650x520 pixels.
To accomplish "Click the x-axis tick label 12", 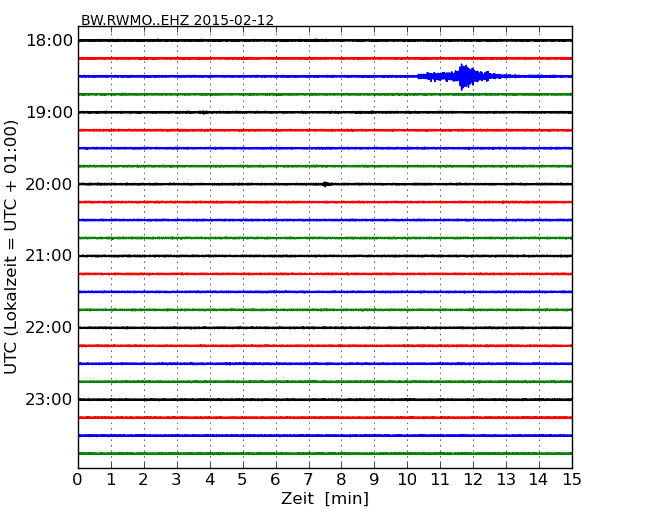I will coord(473,479).
